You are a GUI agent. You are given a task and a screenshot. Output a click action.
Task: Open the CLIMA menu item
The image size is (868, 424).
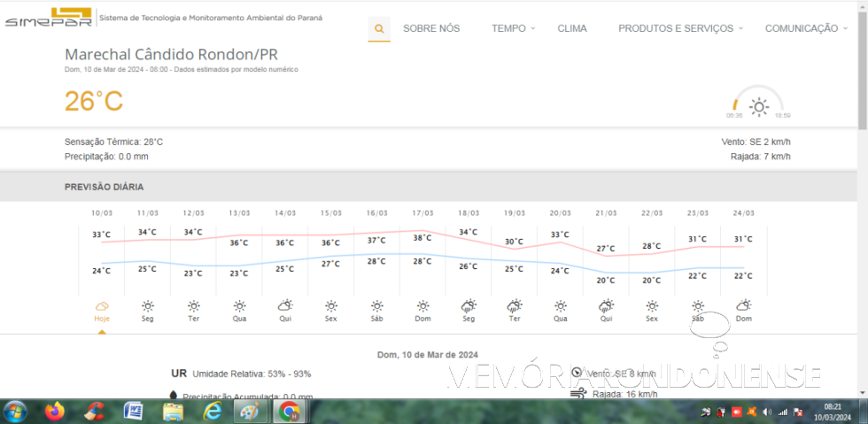572,28
